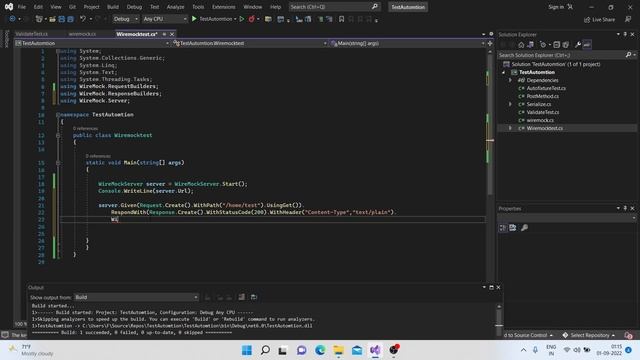Screen dimensions: 640x360
Task: Close the Output panel
Action: (x=498, y=287)
